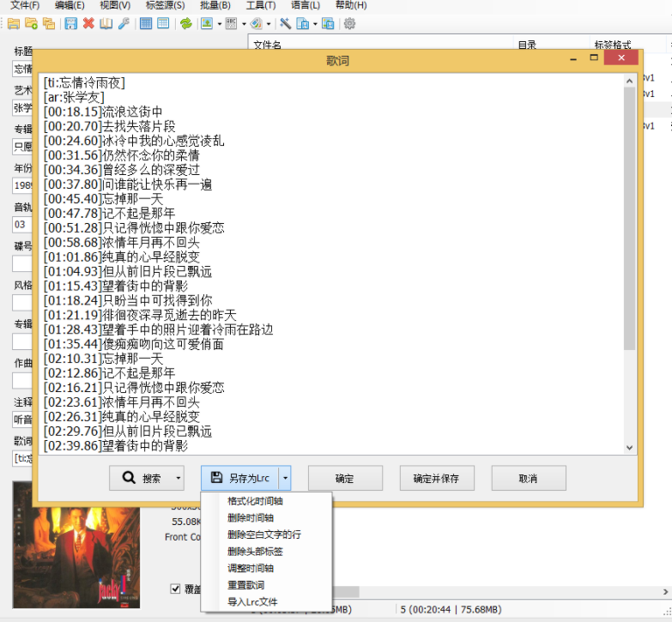This screenshot has height=622, width=672.
Task: Click the 确定并保存 button
Action: point(436,478)
